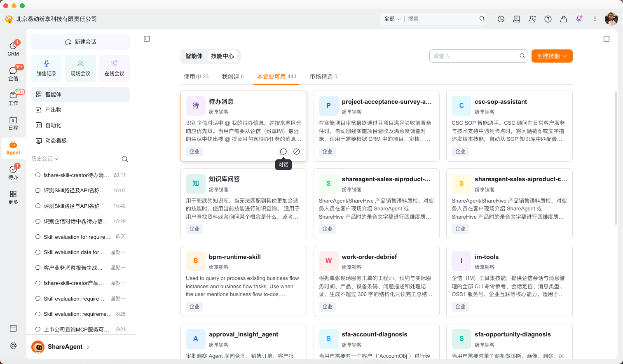Open history chat 评测Skill路径与API名称
The width and height of the screenshot is (623, 364).
point(80,206)
